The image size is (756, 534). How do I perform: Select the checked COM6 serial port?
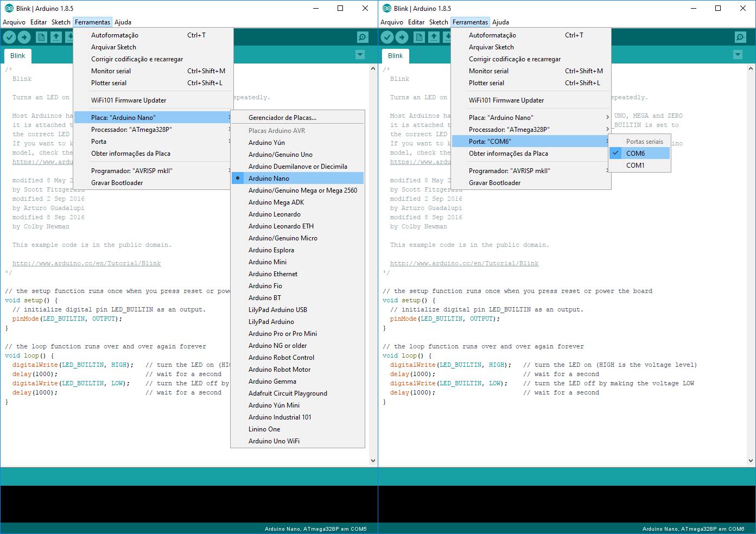point(639,153)
